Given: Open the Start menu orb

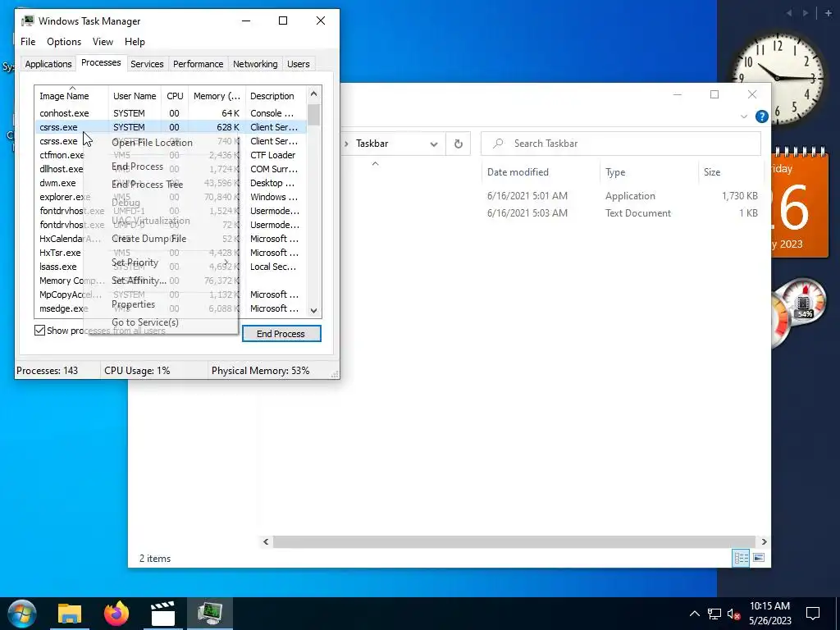Looking at the screenshot, I should pos(22,614).
